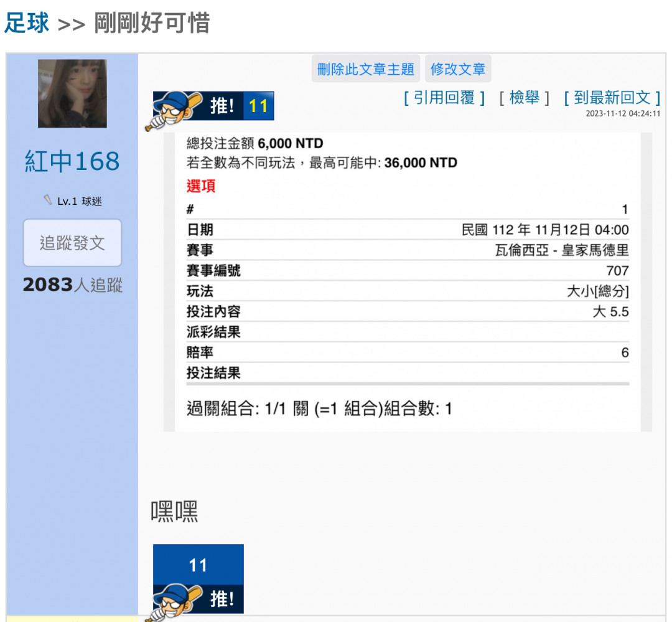Click the post body text 嘿嘿
The height and width of the screenshot is (622, 672).
click(174, 511)
